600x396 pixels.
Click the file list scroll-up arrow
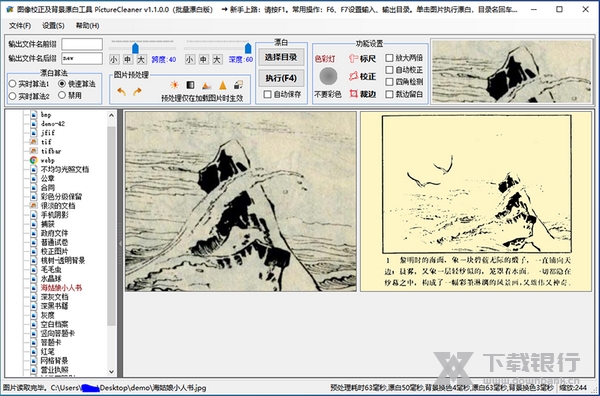click(111, 115)
